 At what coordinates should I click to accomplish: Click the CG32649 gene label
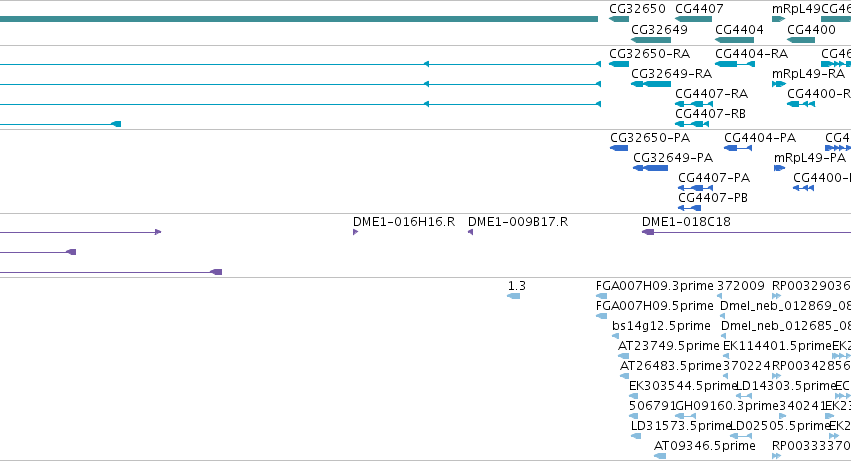click(659, 29)
